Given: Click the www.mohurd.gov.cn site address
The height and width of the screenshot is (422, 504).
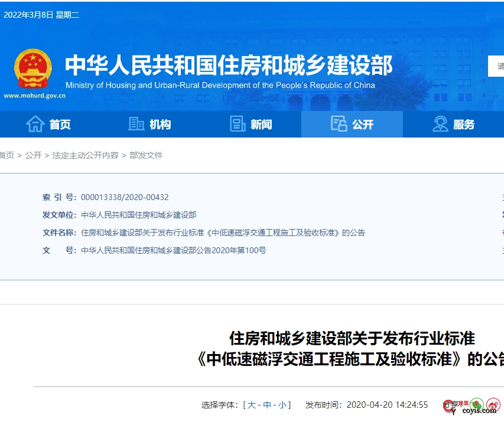Looking at the screenshot, I should (x=34, y=96).
